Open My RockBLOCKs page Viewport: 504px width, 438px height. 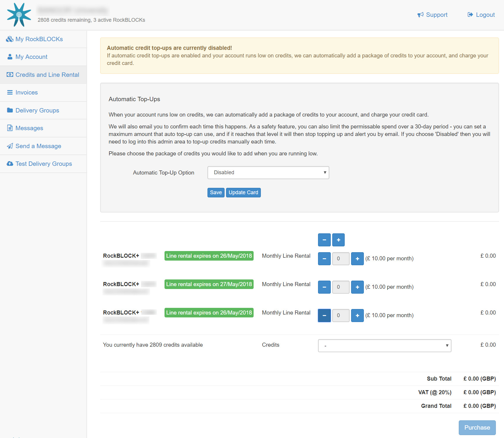(x=43, y=39)
